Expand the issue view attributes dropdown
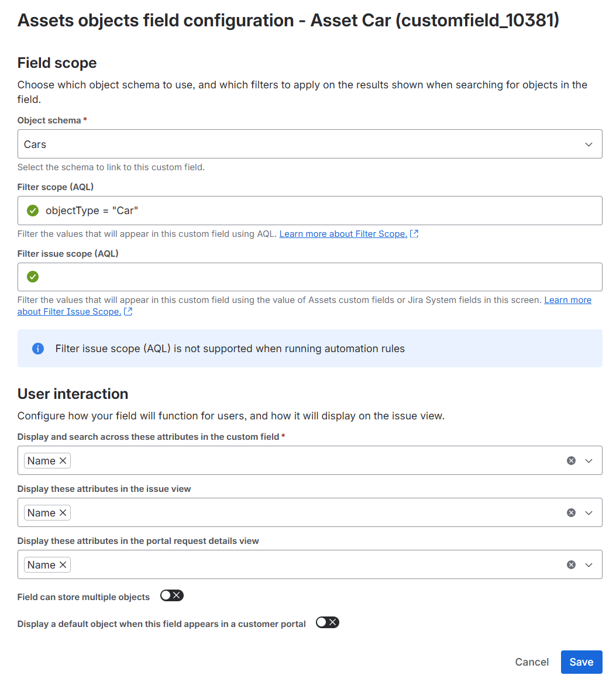Viewport: 616px width, 689px height. click(x=589, y=513)
